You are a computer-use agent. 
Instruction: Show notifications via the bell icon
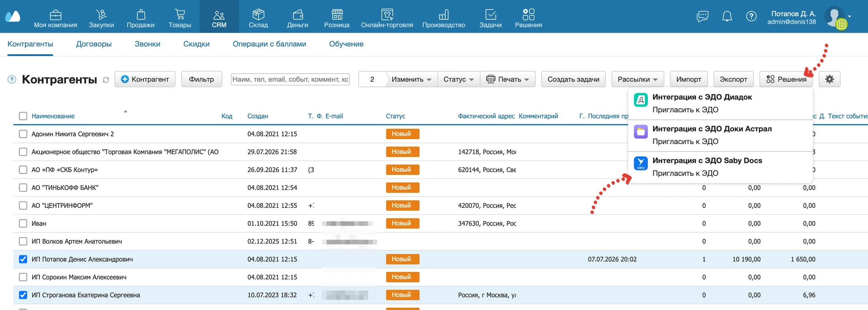point(727,17)
